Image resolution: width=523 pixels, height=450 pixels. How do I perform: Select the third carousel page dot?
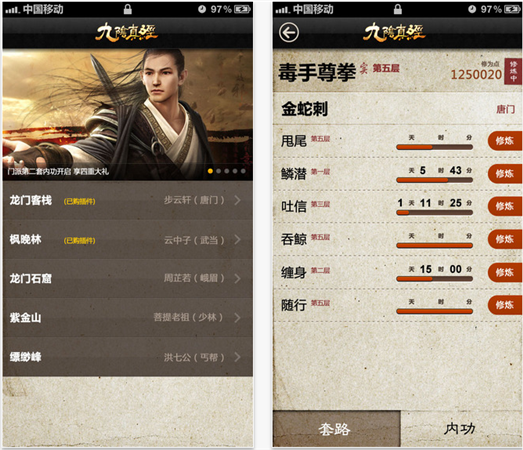click(x=227, y=171)
